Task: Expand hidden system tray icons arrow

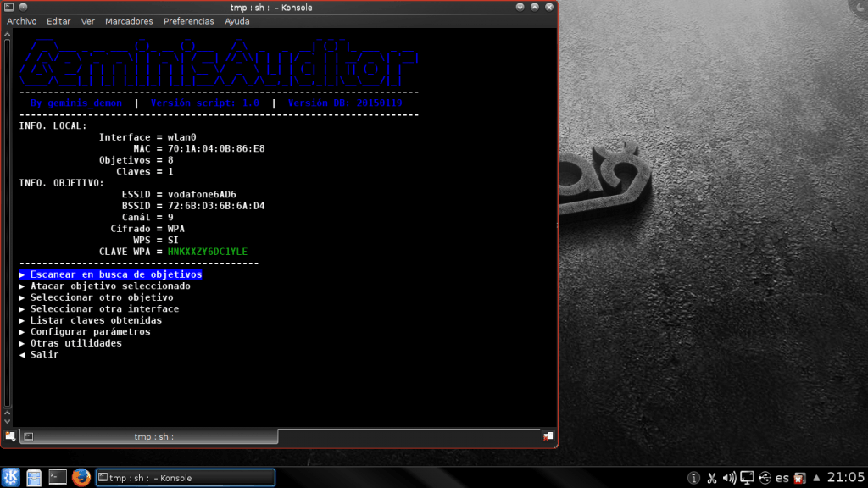Action: coord(816,478)
